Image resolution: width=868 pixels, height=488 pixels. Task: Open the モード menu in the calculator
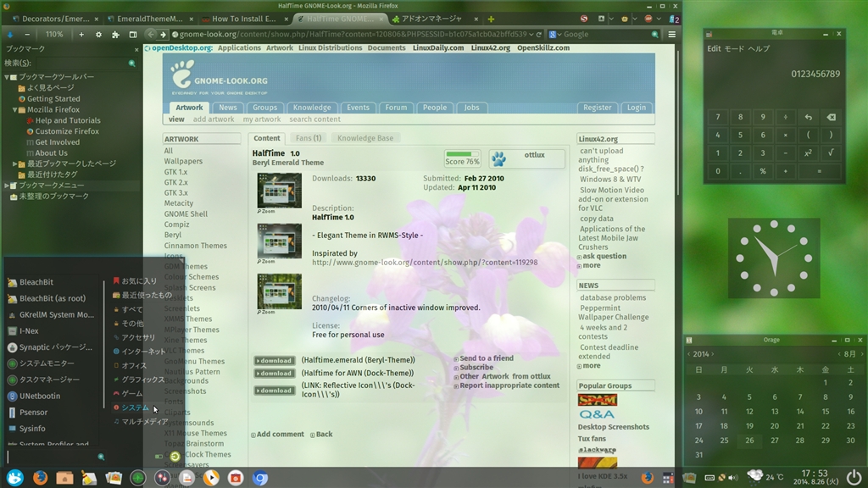pyautogui.click(x=734, y=48)
